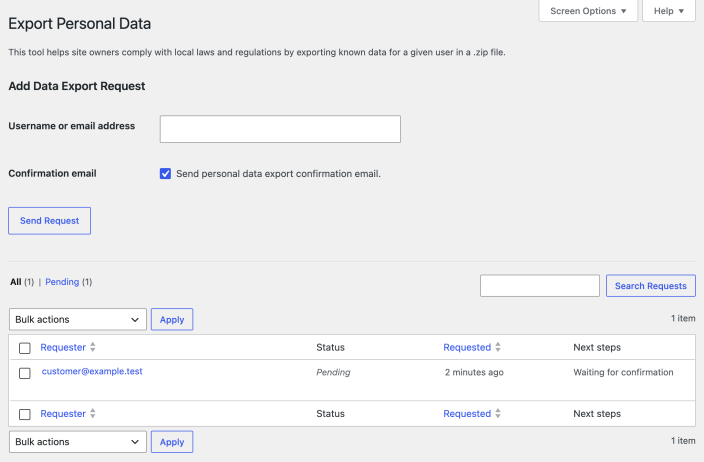Select the customer@example.test row checkbox

pyautogui.click(x=25, y=373)
